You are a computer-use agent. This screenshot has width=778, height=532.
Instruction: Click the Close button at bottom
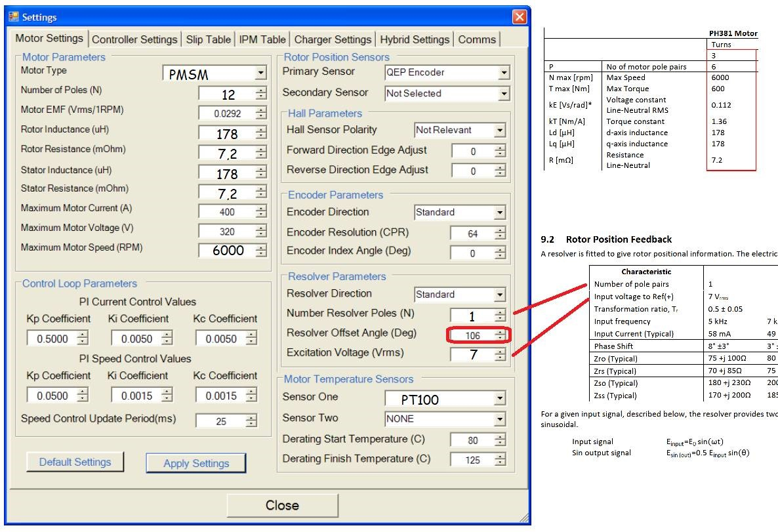click(282, 505)
